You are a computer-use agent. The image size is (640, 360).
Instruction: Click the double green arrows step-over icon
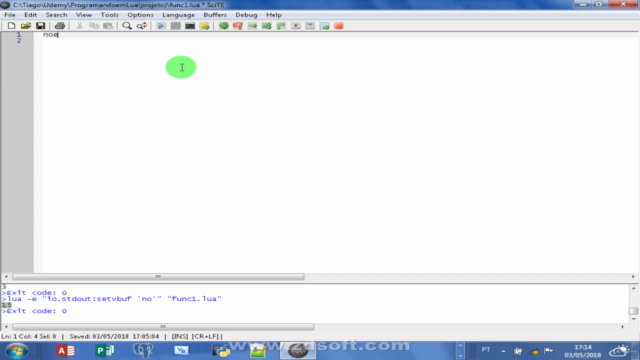(267, 26)
